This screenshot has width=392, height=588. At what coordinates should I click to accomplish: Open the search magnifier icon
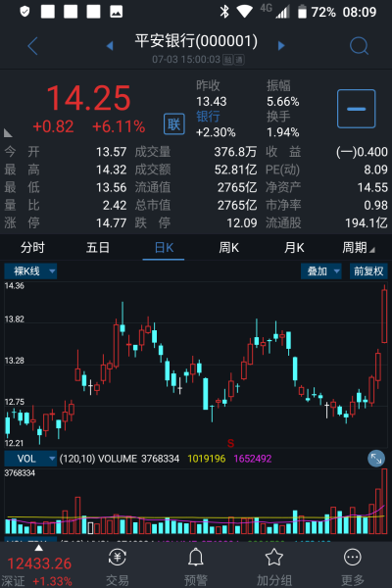tap(359, 46)
